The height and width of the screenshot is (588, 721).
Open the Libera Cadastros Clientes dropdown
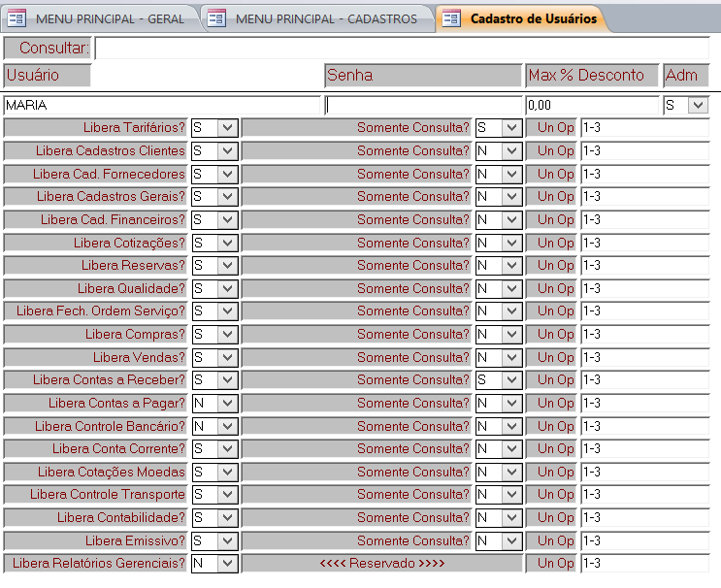(227, 151)
